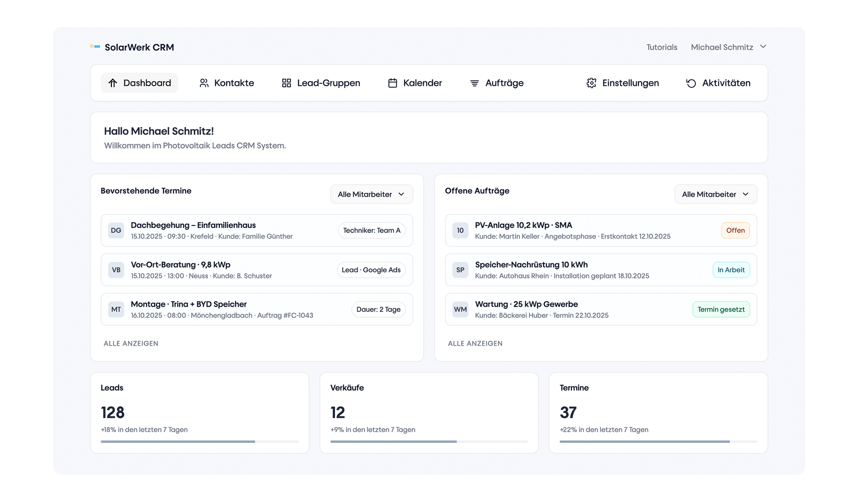
Task: Open the Tutorials link
Action: click(x=661, y=47)
